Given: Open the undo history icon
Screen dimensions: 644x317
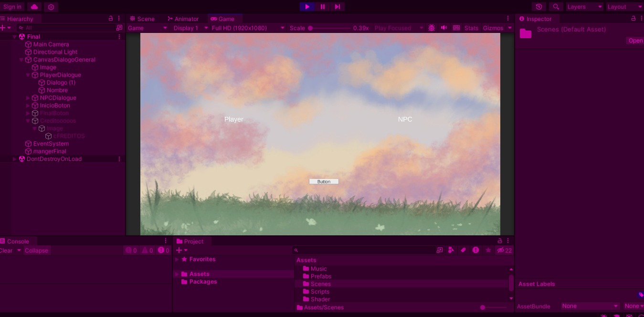Looking at the screenshot, I should click(539, 7).
